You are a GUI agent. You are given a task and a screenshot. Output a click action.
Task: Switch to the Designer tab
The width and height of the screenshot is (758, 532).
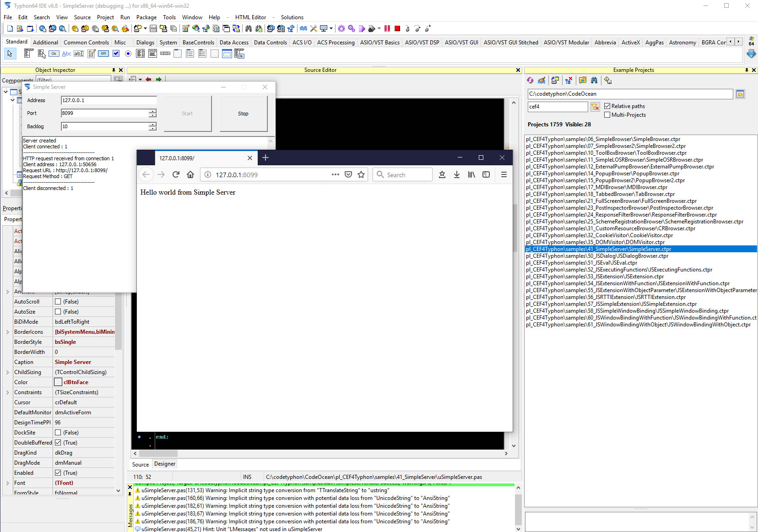coord(165,464)
